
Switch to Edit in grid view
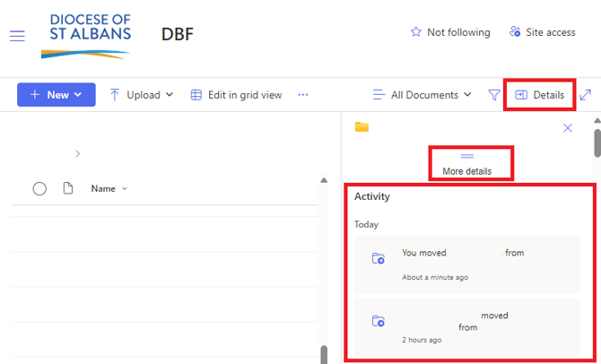(x=236, y=95)
